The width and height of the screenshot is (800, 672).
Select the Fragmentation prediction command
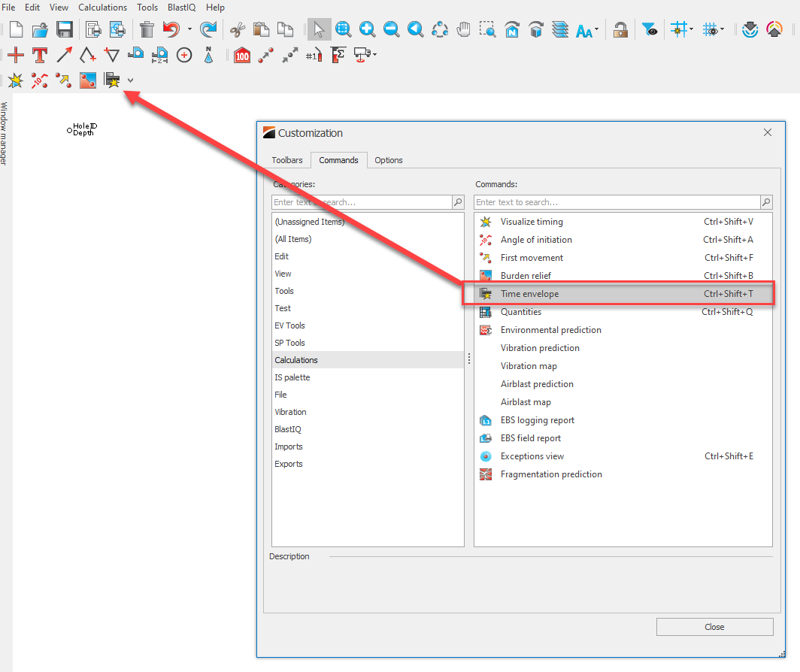[623, 474]
